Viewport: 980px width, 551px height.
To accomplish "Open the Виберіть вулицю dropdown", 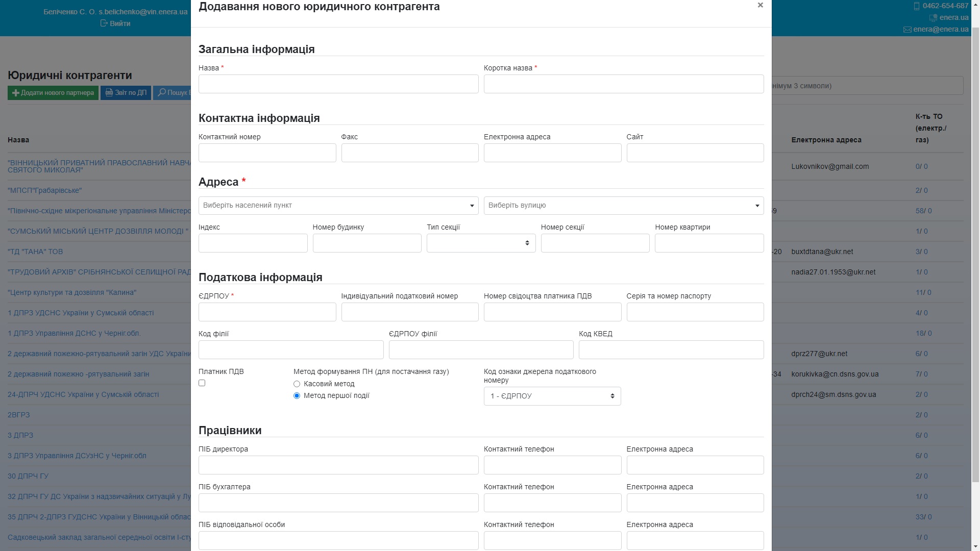I will 623,206.
